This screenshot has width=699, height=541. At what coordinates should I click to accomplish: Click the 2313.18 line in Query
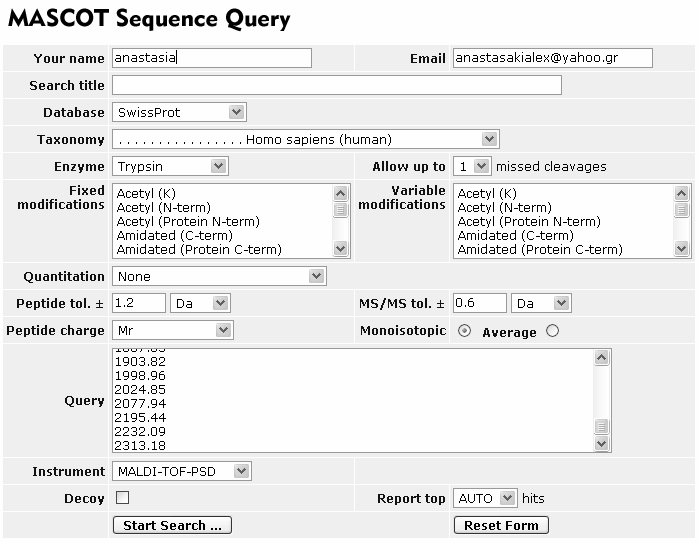coord(140,445)
